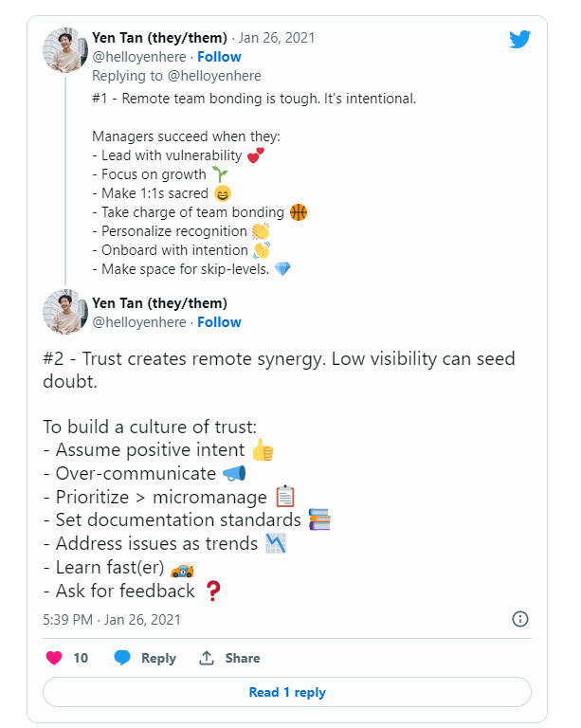The width and height of the screenshot is (581, 728).
Task: Open the top Yen Tan profile picture
Action: pyautogui.click(x=66, y=48)
